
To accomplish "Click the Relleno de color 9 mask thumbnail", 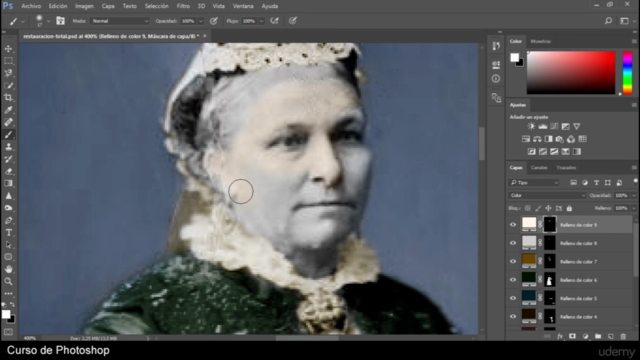I will pos(550,224).
